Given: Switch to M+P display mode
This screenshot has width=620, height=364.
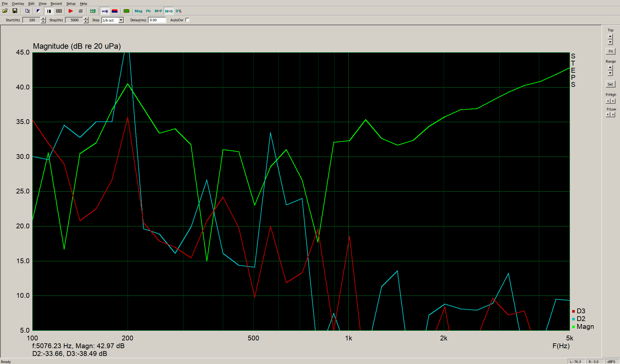Looking at the screenshot, I should pyautogui.click(x=158, y=11).
